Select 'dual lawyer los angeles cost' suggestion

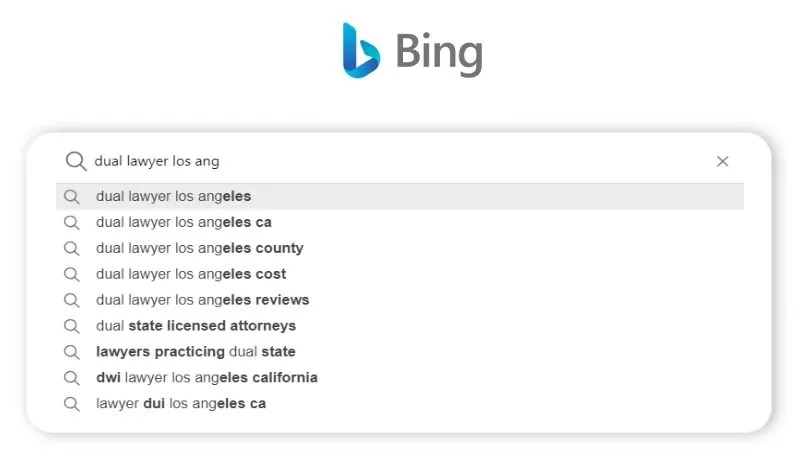coord(190,274)
